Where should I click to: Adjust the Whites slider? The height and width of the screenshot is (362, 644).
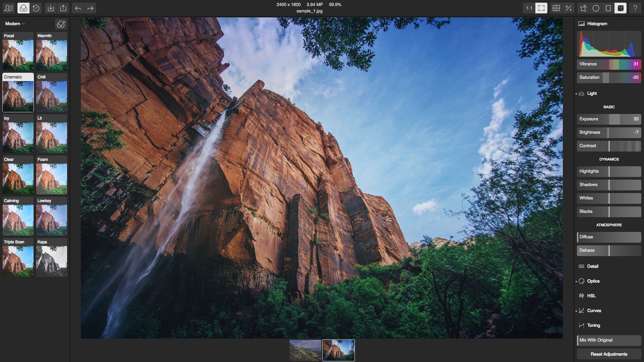(x=609, y=198)
